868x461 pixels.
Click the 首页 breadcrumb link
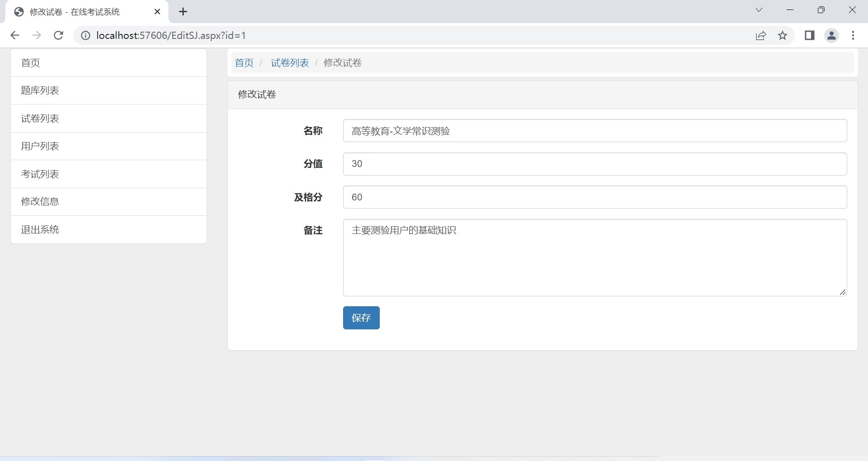pyautogui.click(x=244, y=63)
